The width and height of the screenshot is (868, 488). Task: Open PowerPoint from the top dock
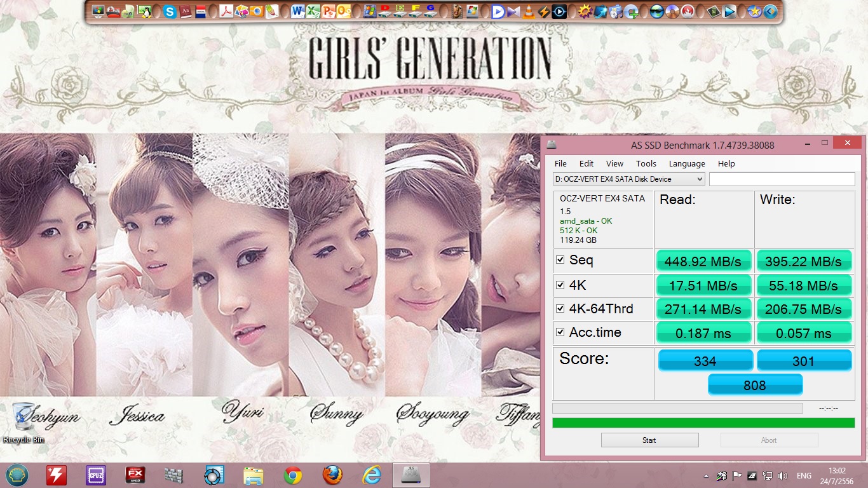click(329, 11)
